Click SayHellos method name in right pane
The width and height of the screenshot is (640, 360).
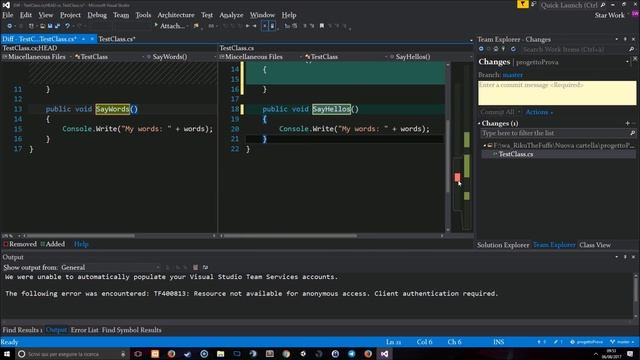click(331, 109)
